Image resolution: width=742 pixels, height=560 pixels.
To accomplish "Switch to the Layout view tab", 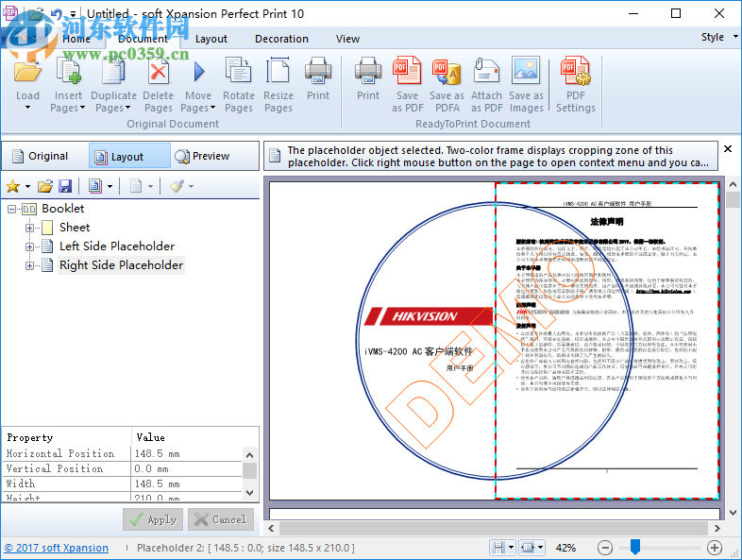I will 129,156.
